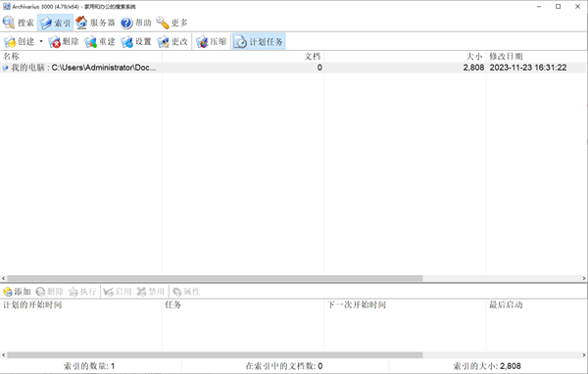Click the index list horizontal scrollbar

tap(215, 278)
